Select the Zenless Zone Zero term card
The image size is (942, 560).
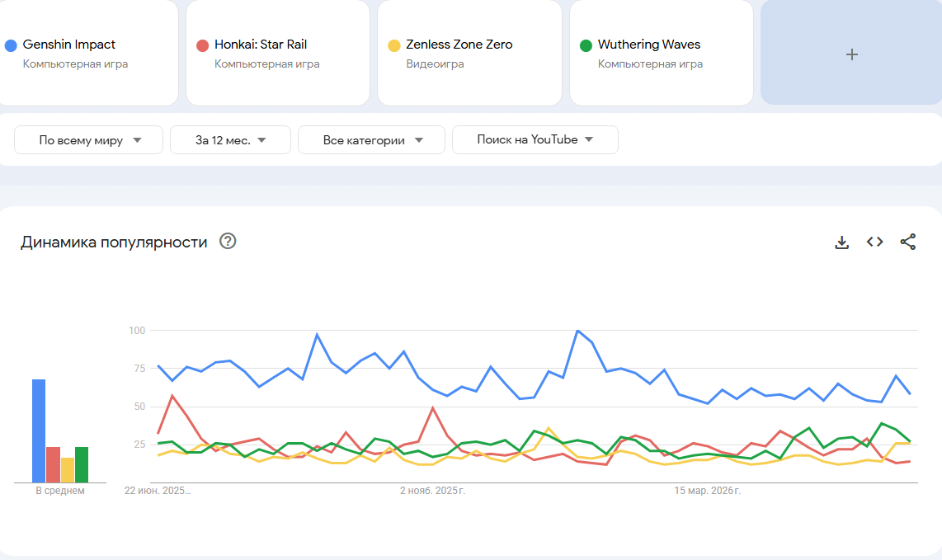point(470,53)
